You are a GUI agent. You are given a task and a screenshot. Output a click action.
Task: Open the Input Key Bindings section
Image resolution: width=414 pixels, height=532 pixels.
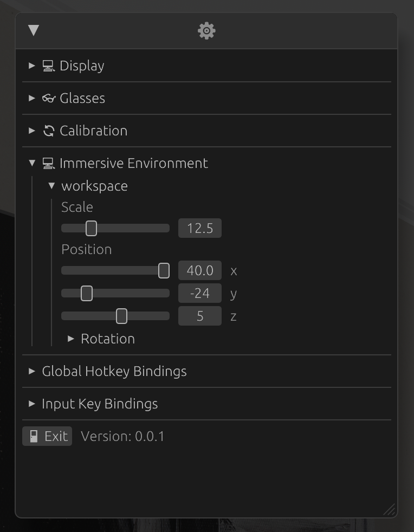click(31, 404)
